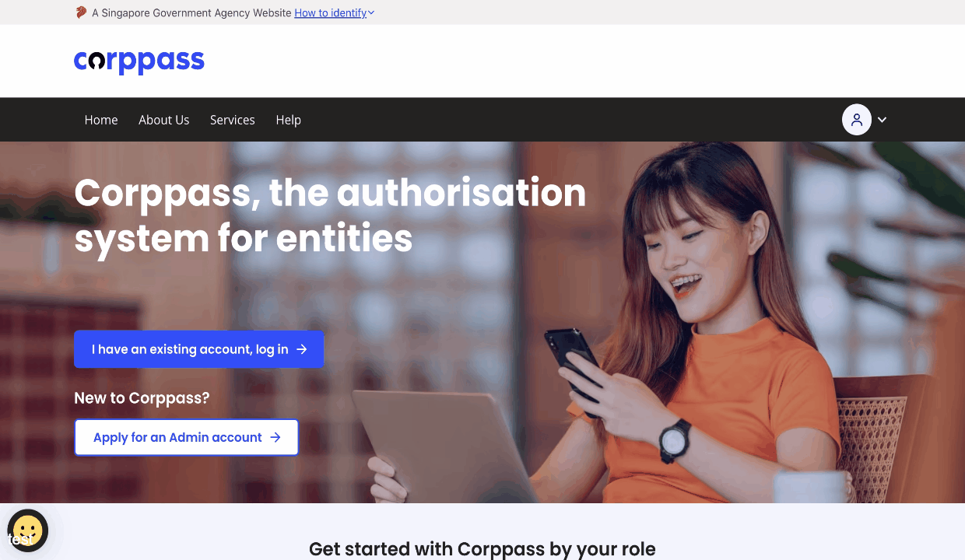Open the smiley face feedback widget
965x560 pixels.
pyautogui.click(x=28, y=531)
